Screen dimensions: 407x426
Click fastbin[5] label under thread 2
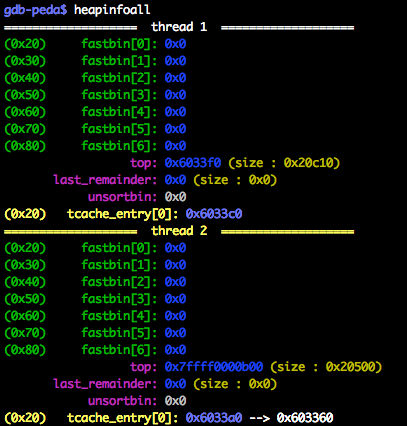click(x=119, y=333)
